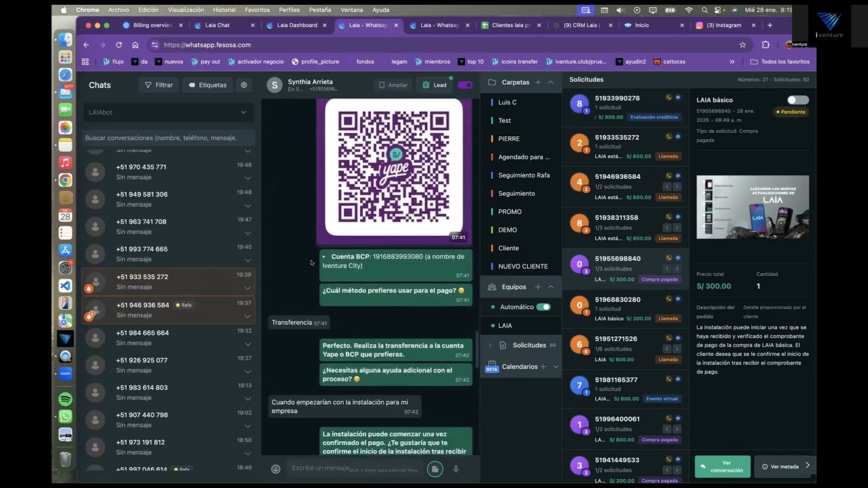Open the Perfiles menu in menu bar
The width and height of the screenshot is (868, 488).
pos(290,10)
